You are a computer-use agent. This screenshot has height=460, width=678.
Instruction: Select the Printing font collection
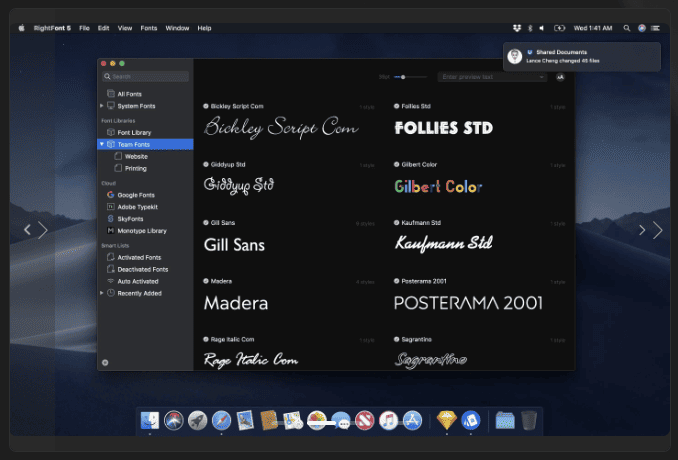pos(135,168)
